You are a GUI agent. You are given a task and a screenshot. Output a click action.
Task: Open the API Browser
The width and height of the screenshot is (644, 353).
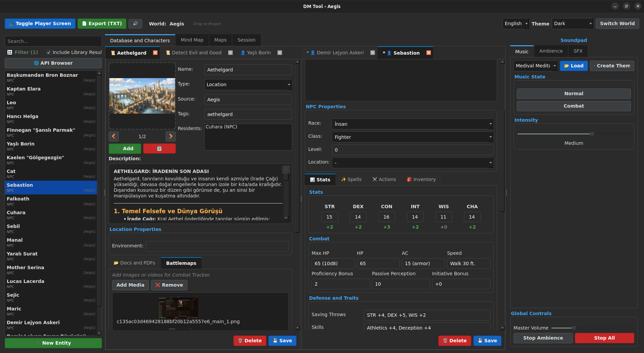53,63
